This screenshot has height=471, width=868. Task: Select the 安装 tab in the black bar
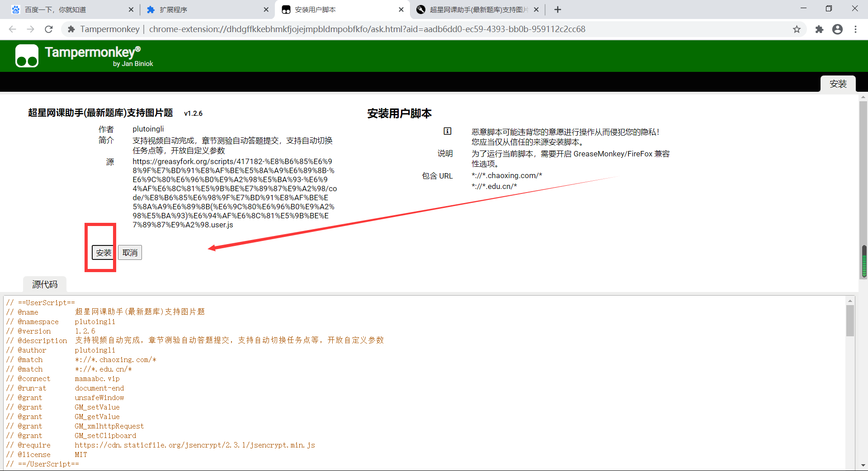[x=838, y=84]
